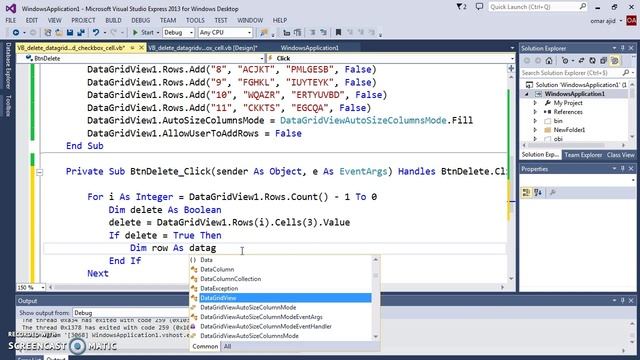Select DataGridViewAutoSizeColumnModeEventArgs in IntelliSense
The width and height of the screenshot is (640, 360).
pyautogui.click(x=261, y=317)
